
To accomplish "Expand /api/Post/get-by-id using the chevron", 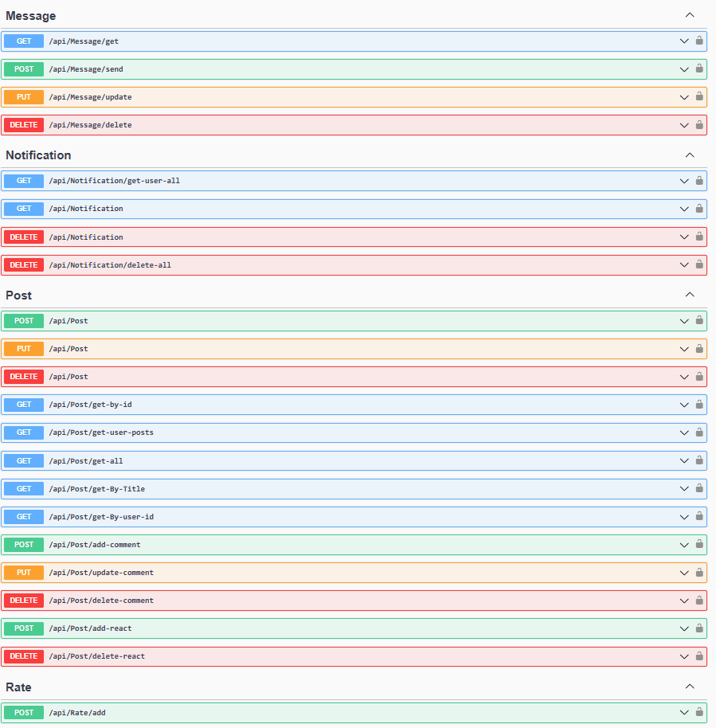I will pos(684,405).
